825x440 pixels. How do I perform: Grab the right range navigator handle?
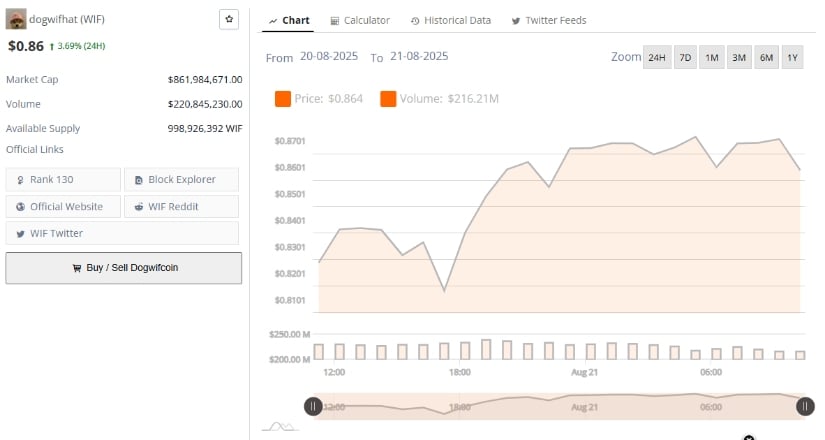pyautogui.click(x=805, y=406)
